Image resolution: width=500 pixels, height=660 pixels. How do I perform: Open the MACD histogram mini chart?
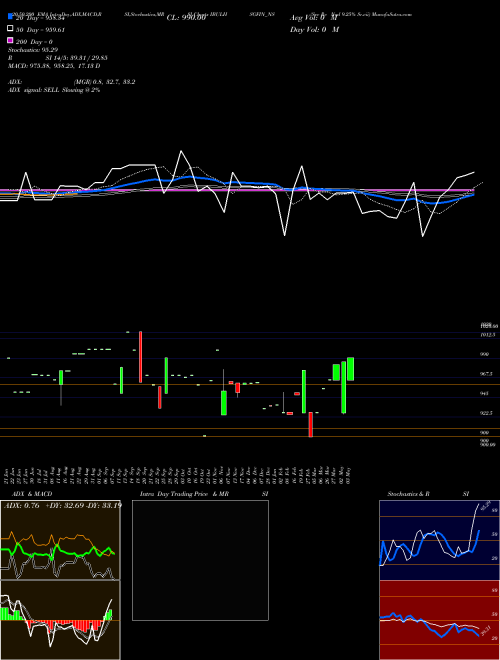point(60,620)
